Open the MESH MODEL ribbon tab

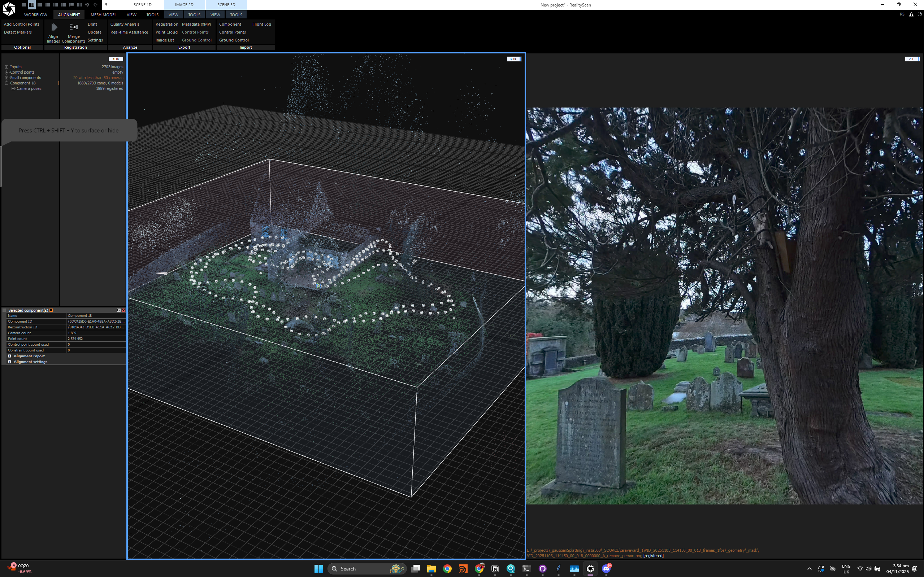[103, 14]
